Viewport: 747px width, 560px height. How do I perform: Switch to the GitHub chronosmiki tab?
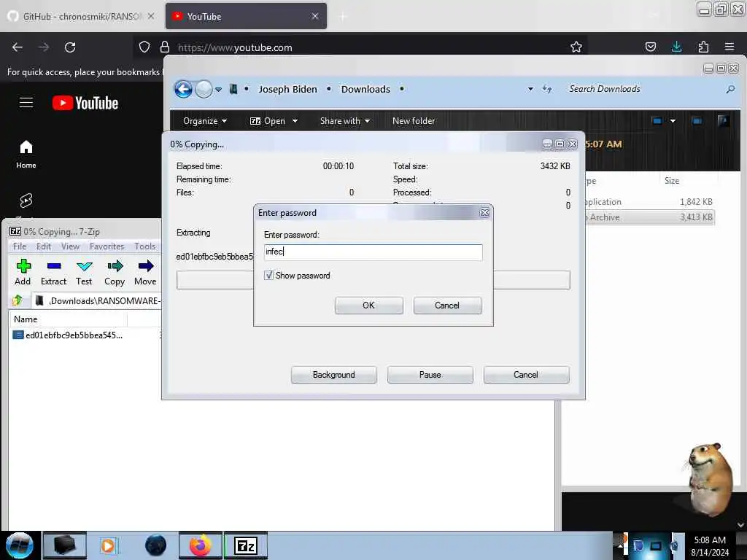tap(82, 16)
